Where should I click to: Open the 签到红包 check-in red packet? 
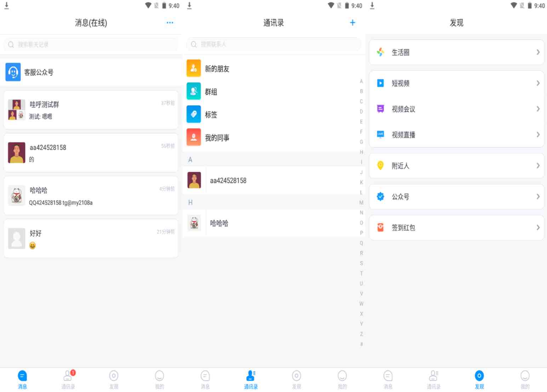(x=456, y=227)
